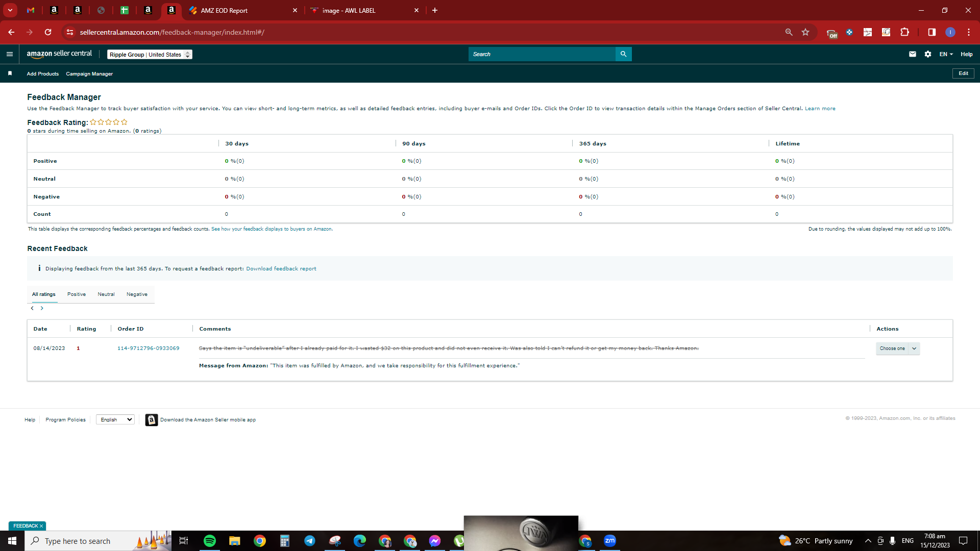Open the Extensions puzzle piece menu
This screenshot has width=980, height=551.
[x=904, y=32]
